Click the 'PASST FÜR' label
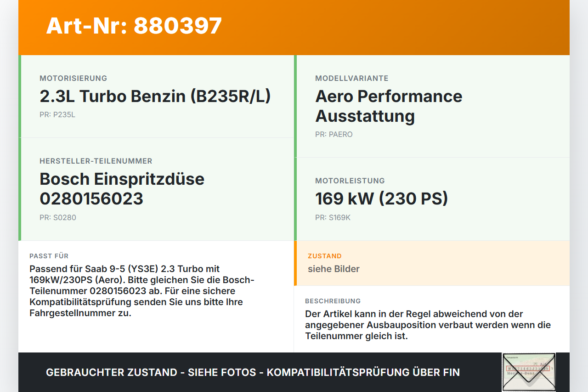Image resolution: width=588 pixels, height=392 pixels. pos(49,256)
